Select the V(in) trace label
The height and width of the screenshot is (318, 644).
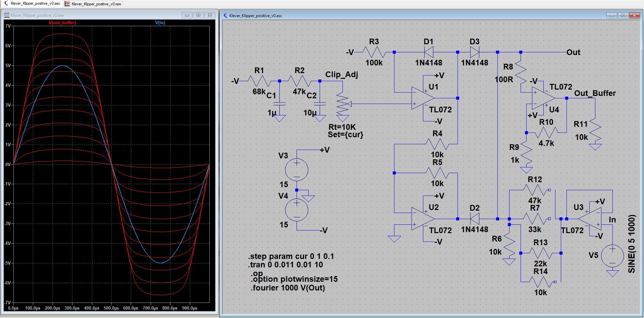pyautogui.click(x=160, y=23)
